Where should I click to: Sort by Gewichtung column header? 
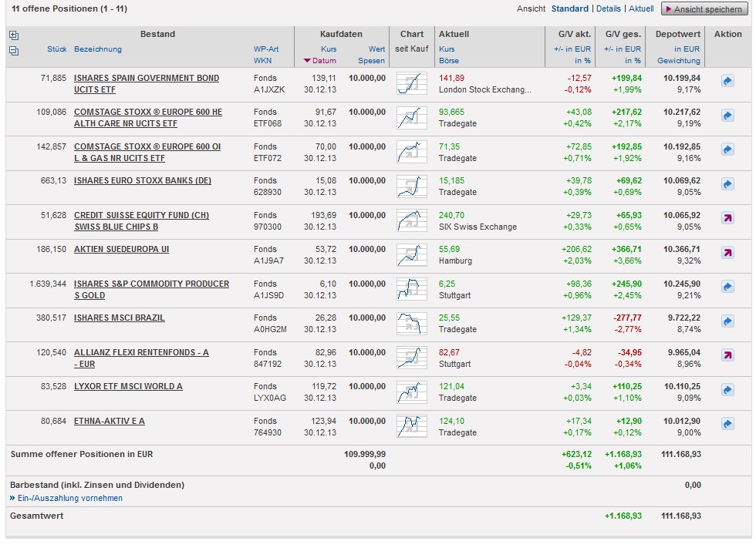[678, 61]
